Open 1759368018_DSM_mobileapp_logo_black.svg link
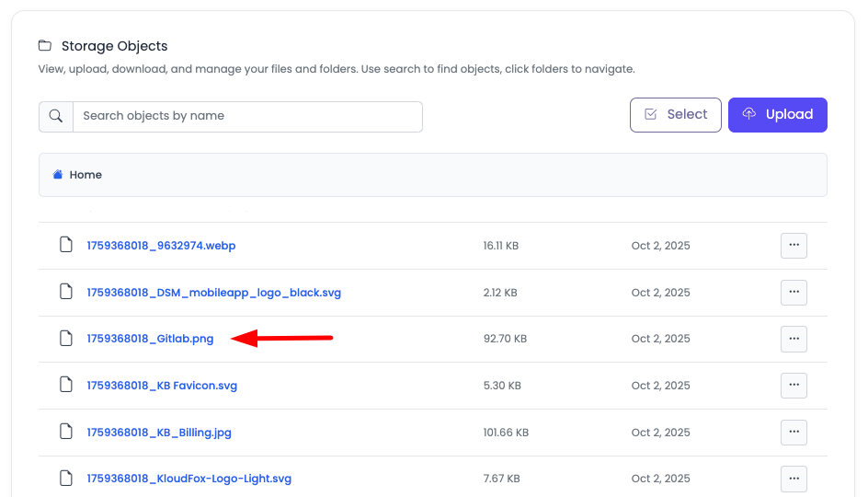Image resolution: width=868 pixels, height=497 pixels. pos(213,293)
